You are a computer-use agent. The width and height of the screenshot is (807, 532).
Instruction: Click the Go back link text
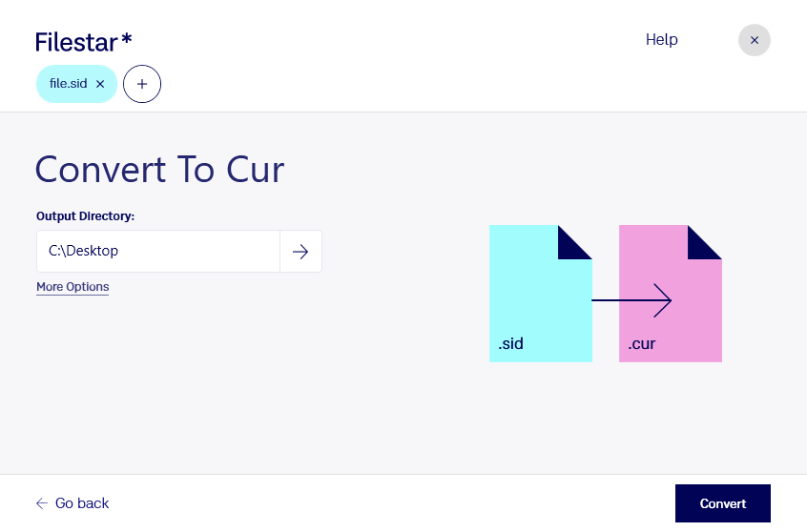click(82, 503)
